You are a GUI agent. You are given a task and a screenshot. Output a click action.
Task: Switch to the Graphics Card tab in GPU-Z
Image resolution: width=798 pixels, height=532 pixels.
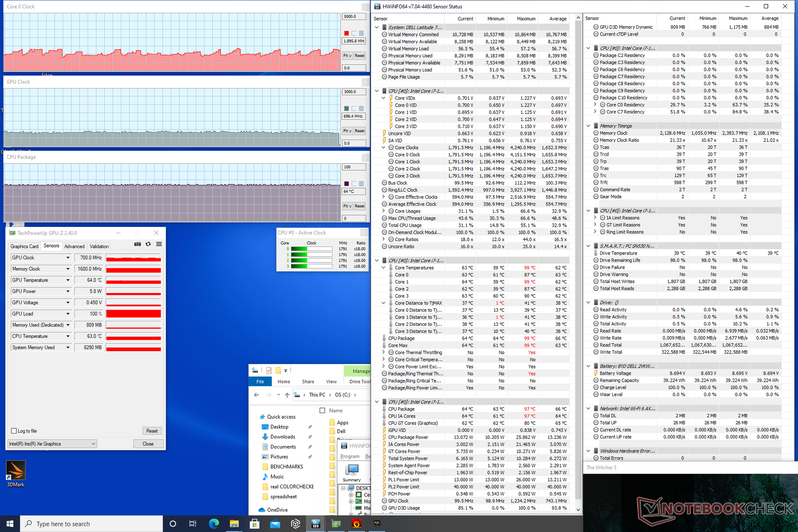(24, 246)
